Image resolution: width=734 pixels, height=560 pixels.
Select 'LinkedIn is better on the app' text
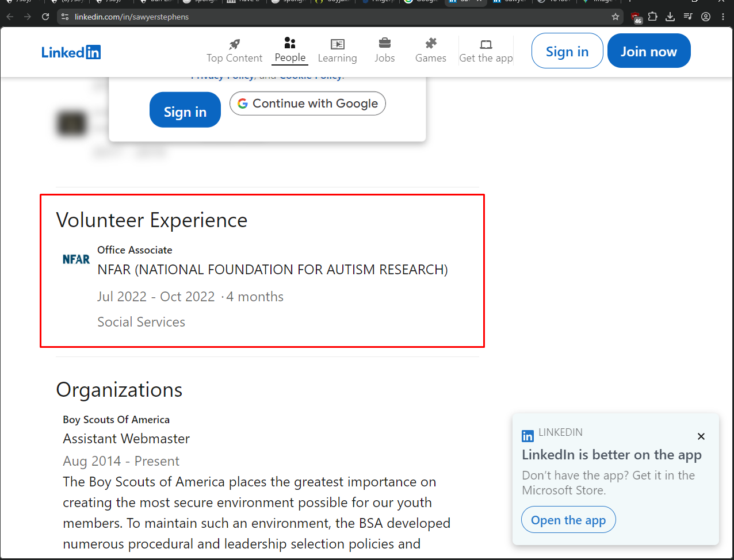point(611,455)
